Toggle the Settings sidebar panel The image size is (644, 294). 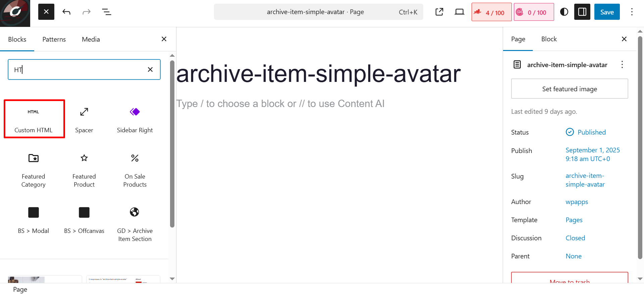coord(582,12)
